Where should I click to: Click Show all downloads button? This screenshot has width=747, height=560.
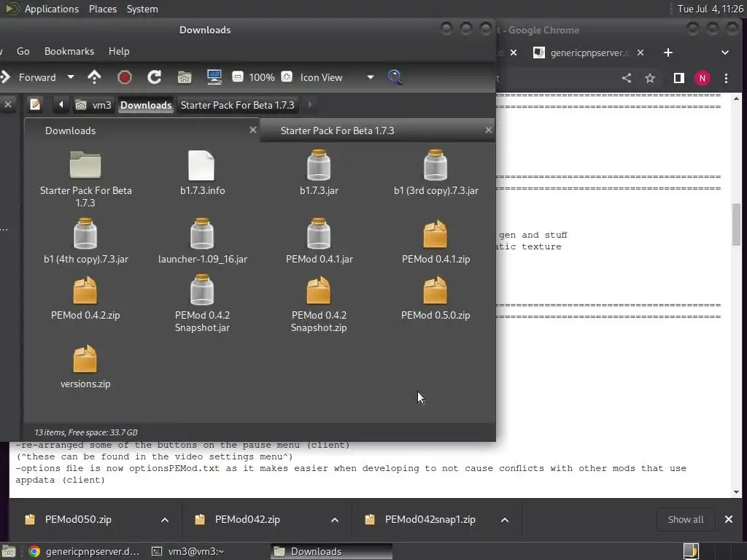[x=686, y=519]
